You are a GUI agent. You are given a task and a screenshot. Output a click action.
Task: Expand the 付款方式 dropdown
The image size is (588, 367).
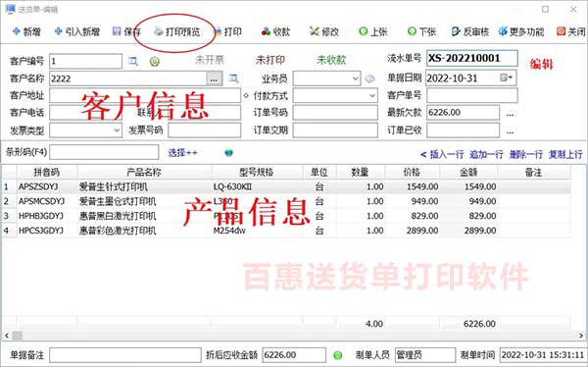pos(372,96)
